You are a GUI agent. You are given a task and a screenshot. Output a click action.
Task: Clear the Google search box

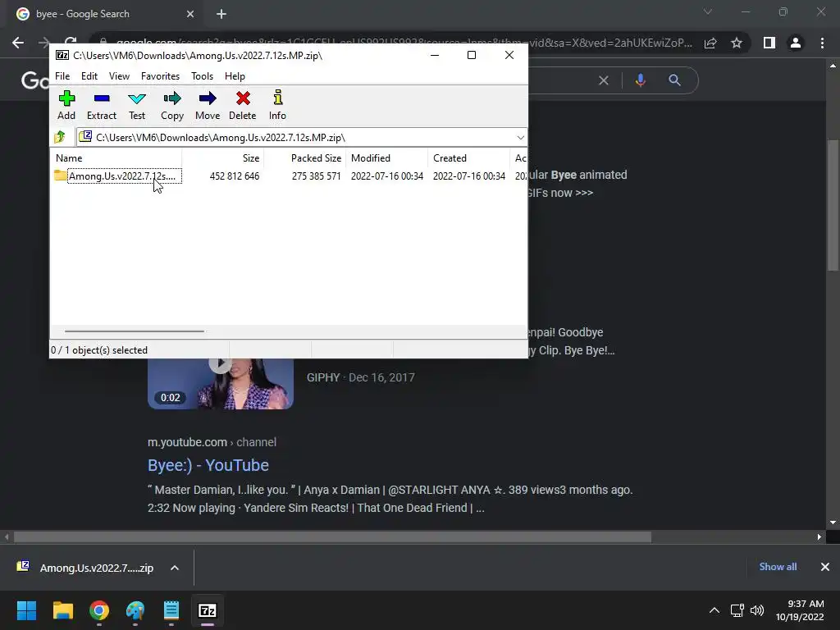coord(603,80)
